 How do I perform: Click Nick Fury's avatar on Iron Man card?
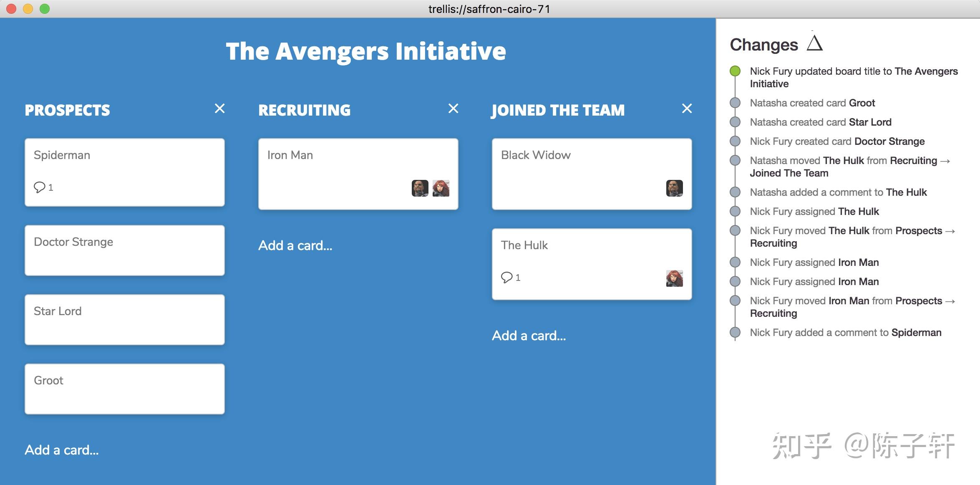420,188
